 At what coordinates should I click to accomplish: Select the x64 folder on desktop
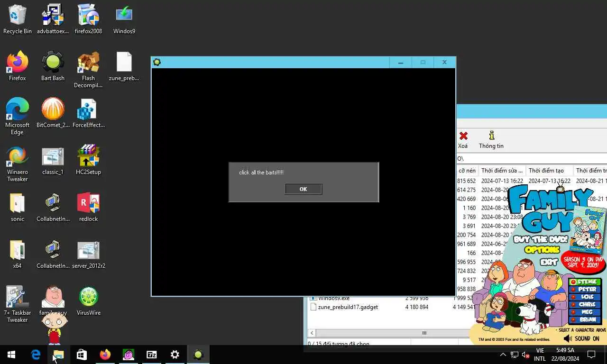pos(18,254)
